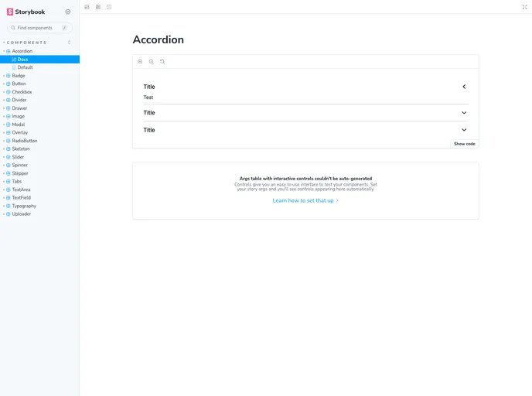Open the Button component in sidebar
The height and width of the screenshot is (396, 532).
click(x=19, y=84)
